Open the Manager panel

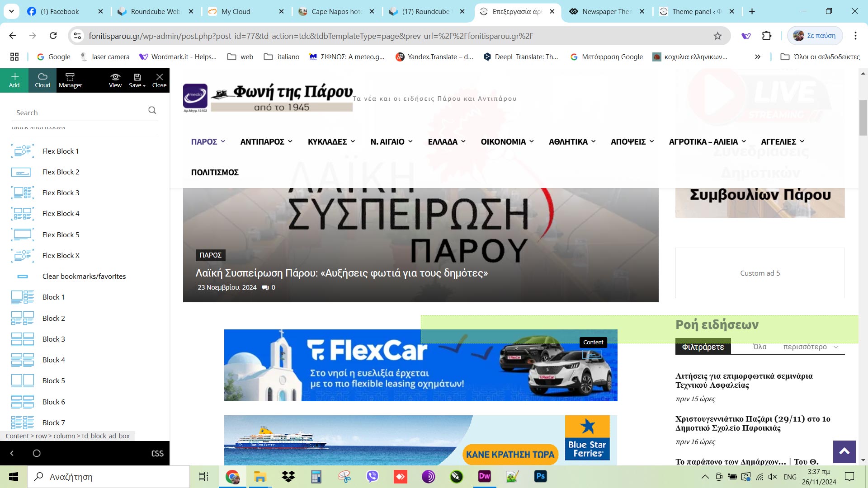coord(71,80)
